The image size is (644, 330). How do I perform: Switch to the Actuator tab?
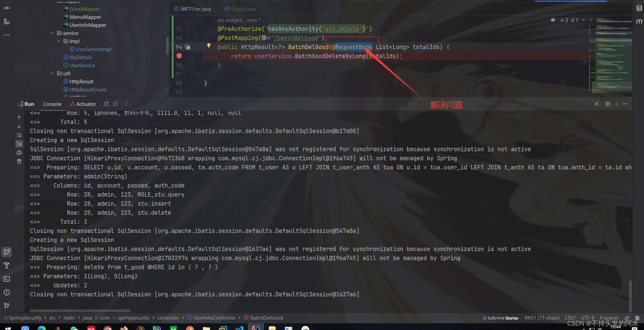[x=82, y=104]
